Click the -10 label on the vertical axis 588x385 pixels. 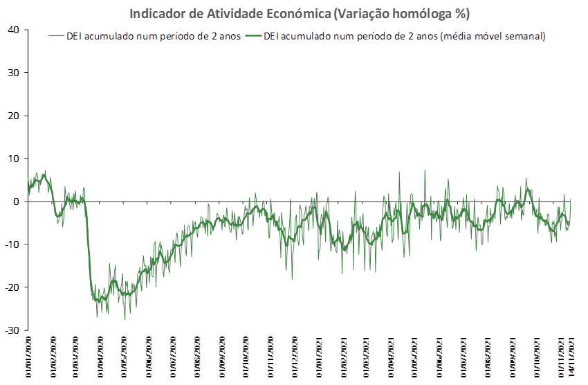(x=12, y=244)
